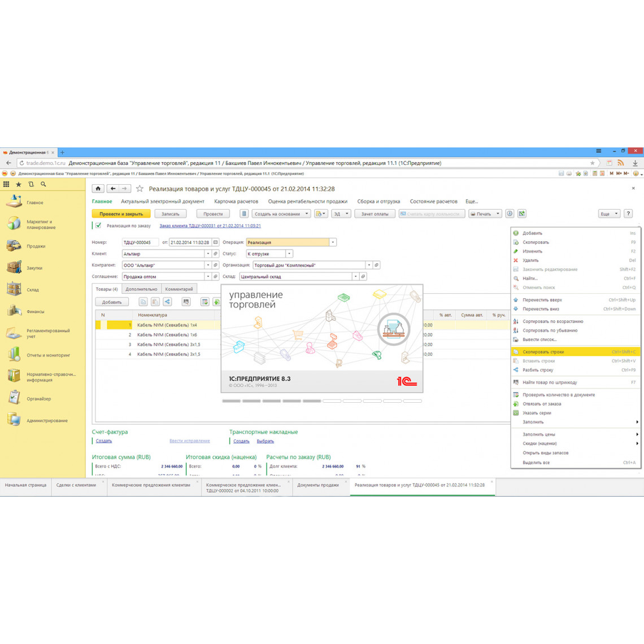Open the Заказ клиента ТДЦУ-000031 link

click(210, 225)
